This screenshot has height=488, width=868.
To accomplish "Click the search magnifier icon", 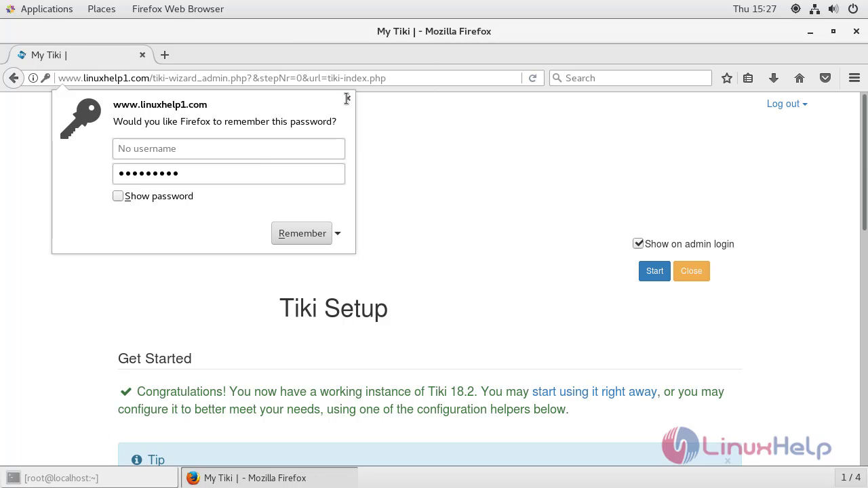I will tap(557, 78).
